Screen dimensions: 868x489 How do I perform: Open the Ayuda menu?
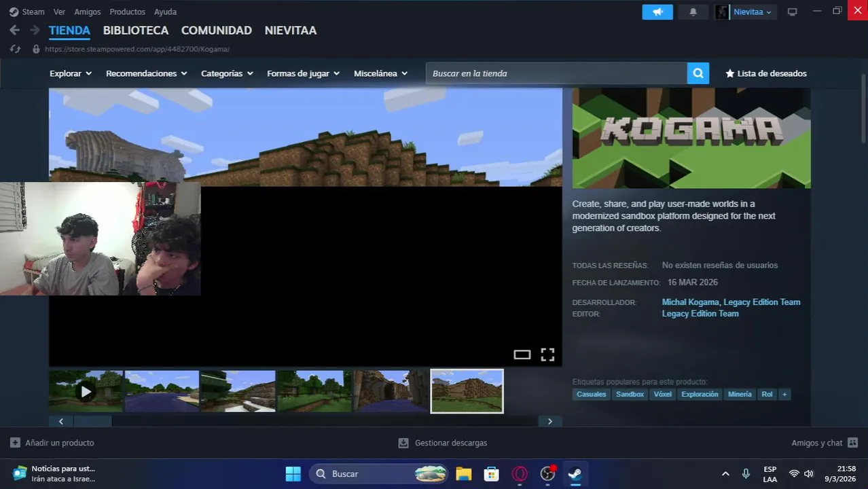(165, 12)
